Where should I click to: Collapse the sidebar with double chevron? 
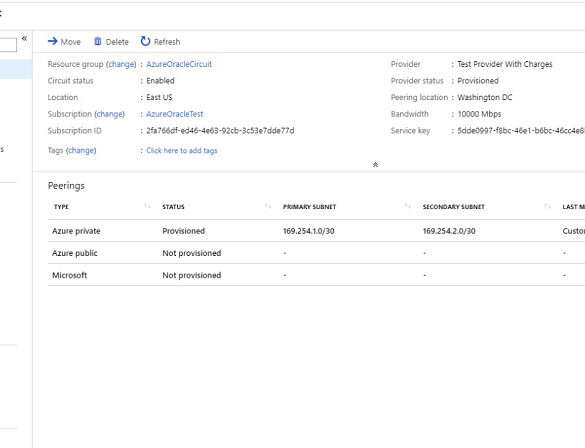[25, 38]
